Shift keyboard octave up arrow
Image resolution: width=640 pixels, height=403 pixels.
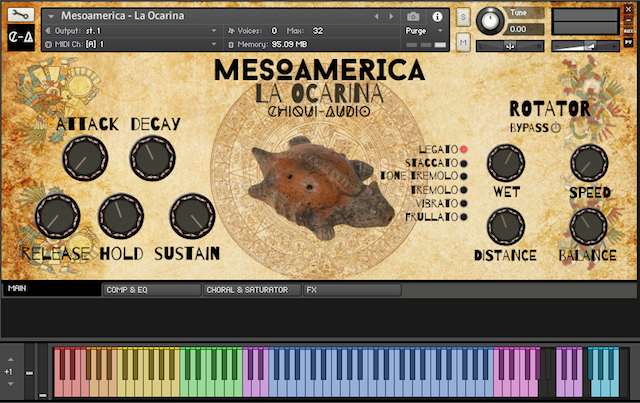pyautogui.click(x=11, y=359)
